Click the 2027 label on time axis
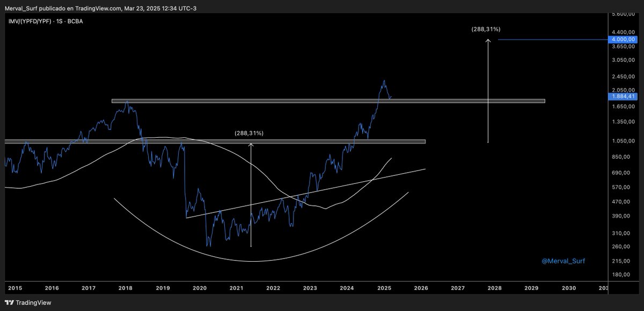This screenshot has height=311, width=644. (458, 288)
